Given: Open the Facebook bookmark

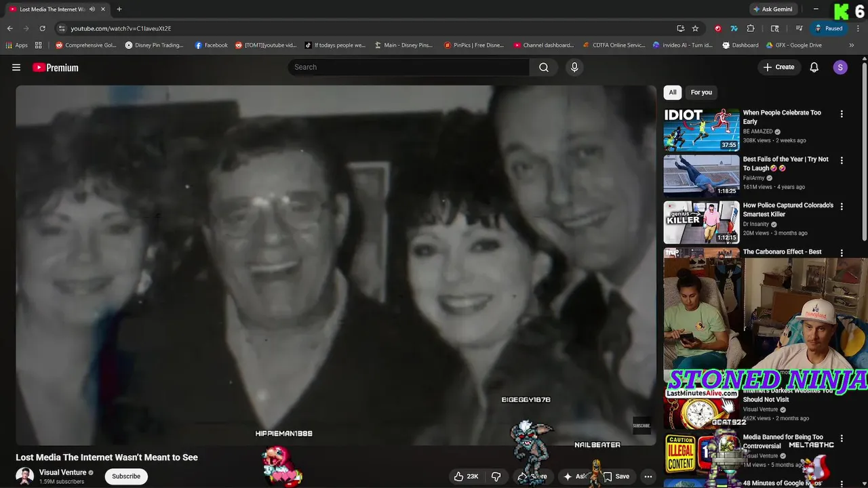Looking at the screenshot, I should click(211, 45).
